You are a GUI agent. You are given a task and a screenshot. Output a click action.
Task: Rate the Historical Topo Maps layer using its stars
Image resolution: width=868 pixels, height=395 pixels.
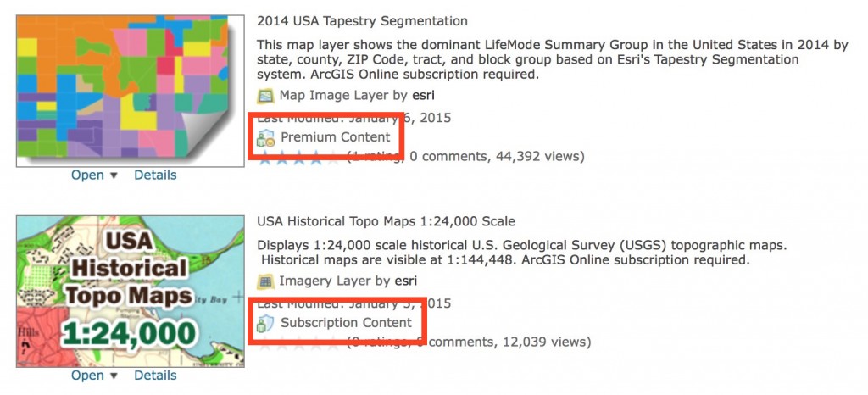(300, 342)
